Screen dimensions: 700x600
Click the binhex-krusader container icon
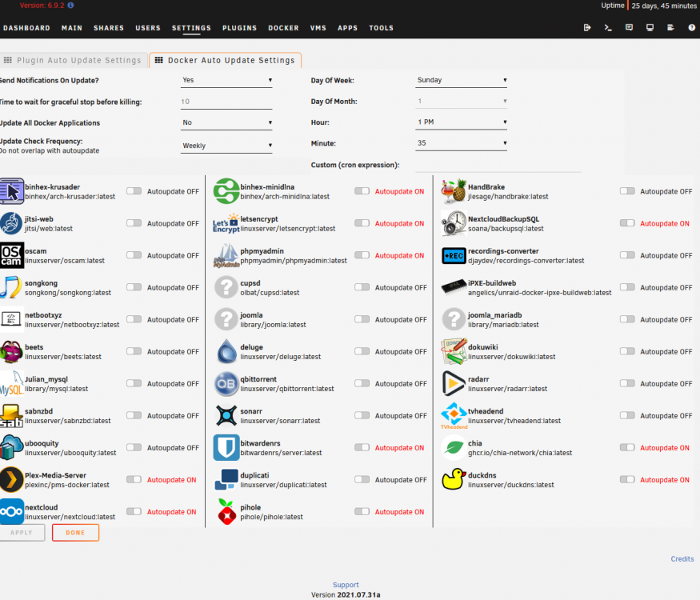(x=12, y=191)
